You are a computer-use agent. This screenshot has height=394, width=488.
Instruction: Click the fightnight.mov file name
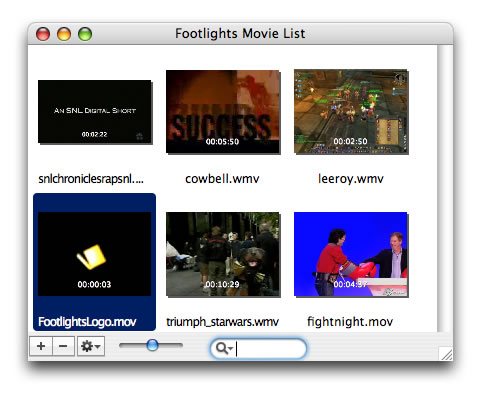pyautogui.click(x=350, y=322)
